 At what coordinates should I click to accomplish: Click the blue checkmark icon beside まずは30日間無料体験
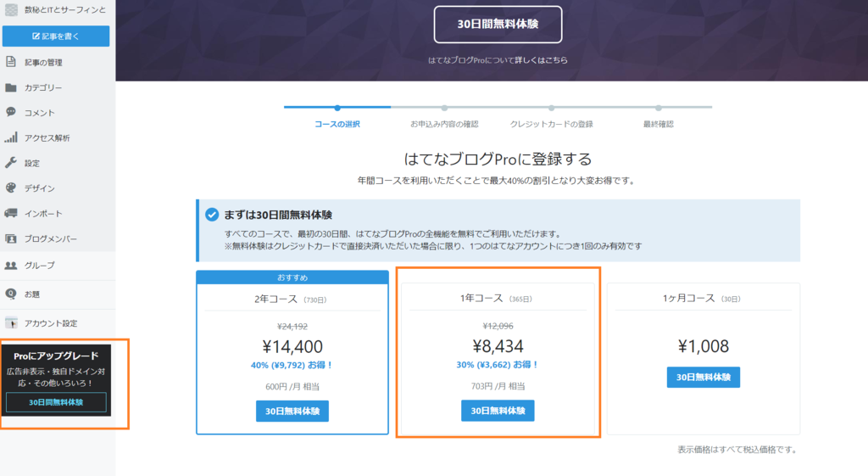coord(211,215)
